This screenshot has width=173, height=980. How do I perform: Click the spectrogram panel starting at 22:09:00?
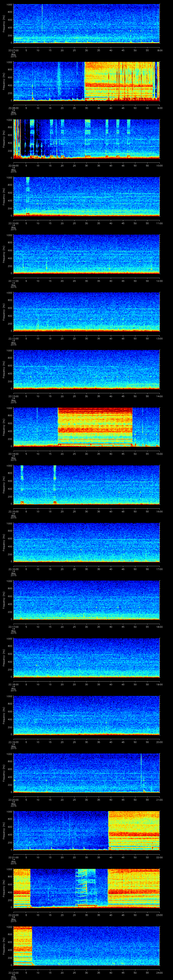(86, 139)
